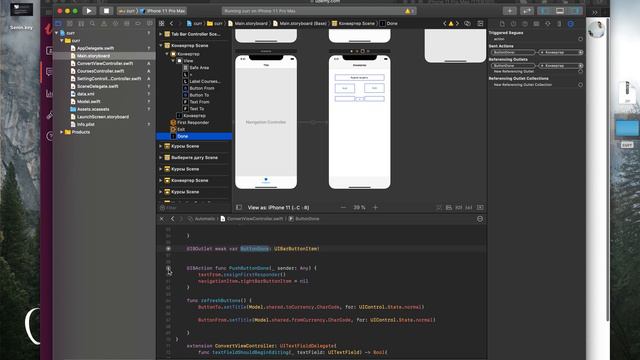
Task: Show the Source Control navigator tab
Action: (x=70, y=24)
